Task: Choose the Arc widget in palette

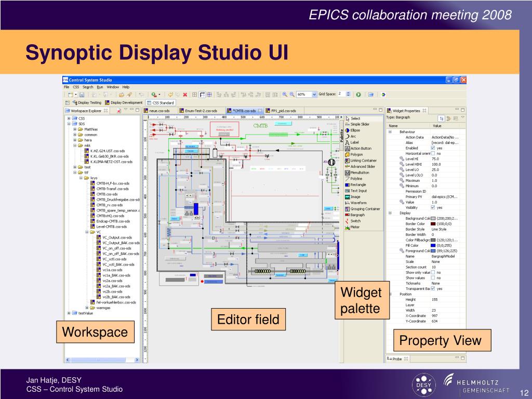Action: pyautogui.click(x=351, y=137)
